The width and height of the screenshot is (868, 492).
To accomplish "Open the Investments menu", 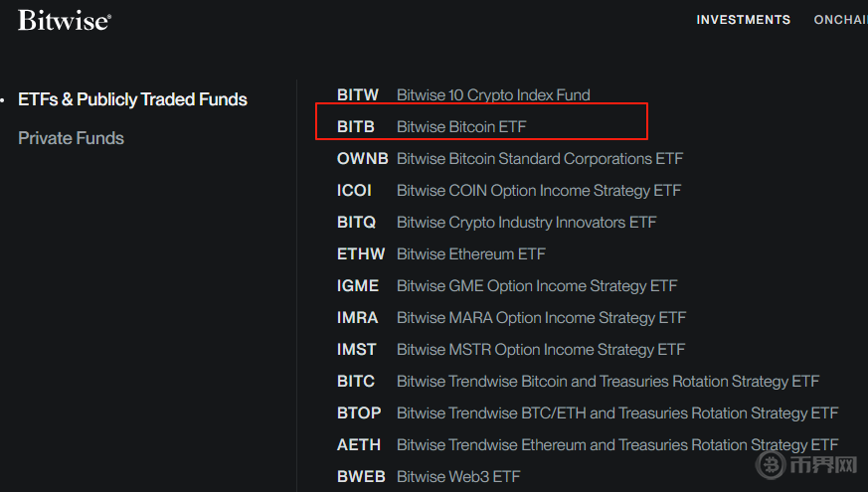I will tap(743, 20).
